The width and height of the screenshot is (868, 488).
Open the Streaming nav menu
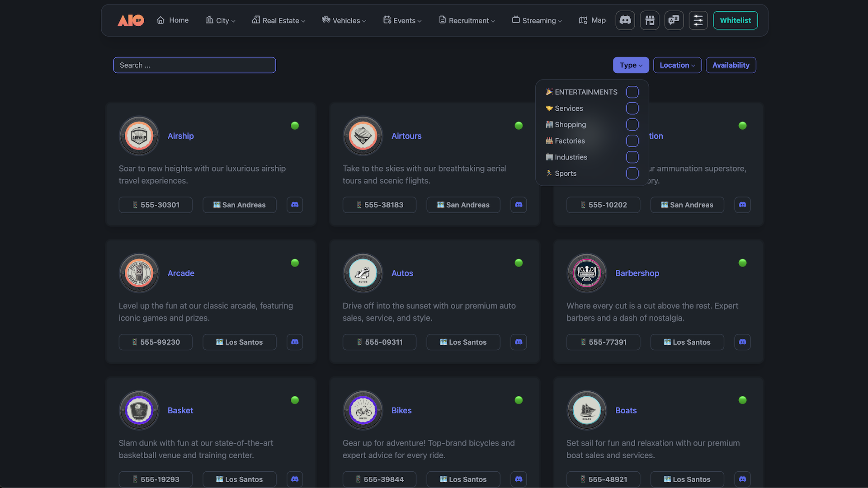537,20
